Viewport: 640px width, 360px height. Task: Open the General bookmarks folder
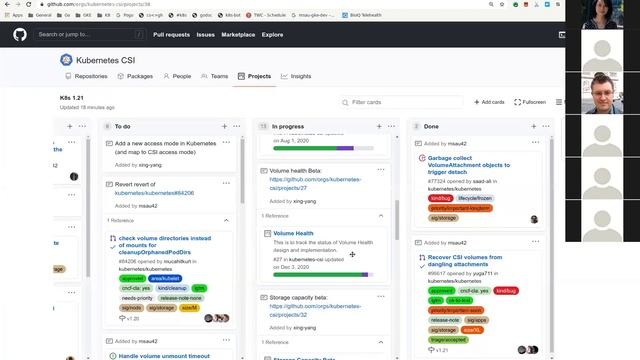(x=40, y=15)
